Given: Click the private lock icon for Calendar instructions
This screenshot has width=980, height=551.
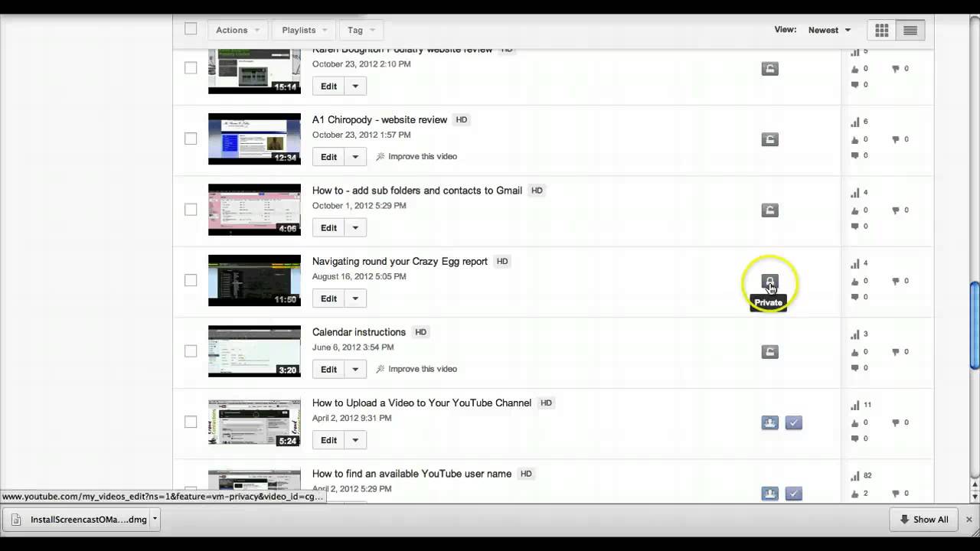Looking at the screenshot, I should [x=770, y=352].
